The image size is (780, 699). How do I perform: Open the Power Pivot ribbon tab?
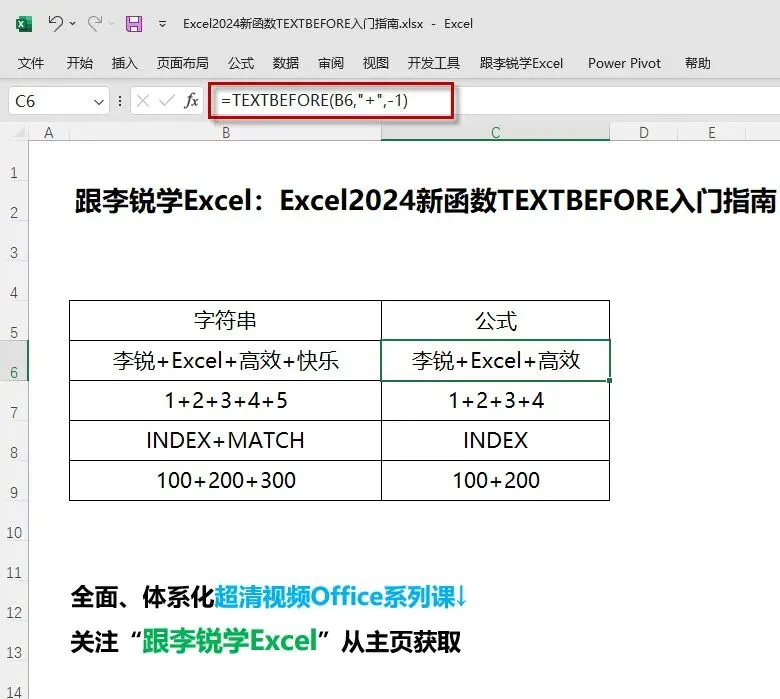coord(624,63)
